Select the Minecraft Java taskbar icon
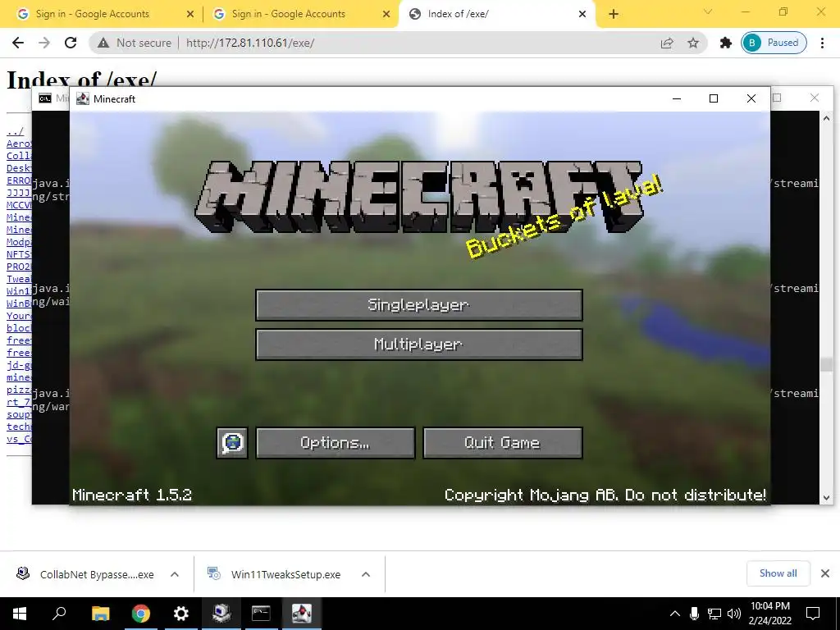840x630 pixels. [x=302, y=614]
